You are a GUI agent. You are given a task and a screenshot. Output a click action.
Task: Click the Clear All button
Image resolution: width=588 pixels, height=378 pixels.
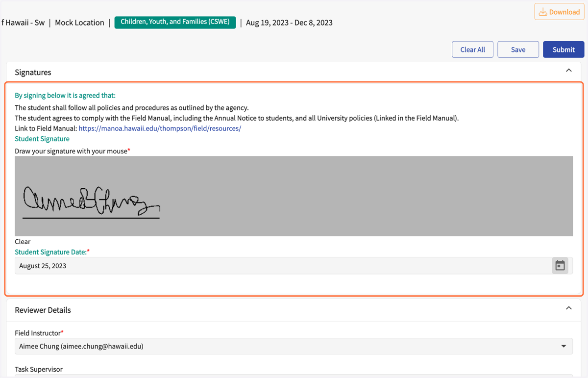472,50
